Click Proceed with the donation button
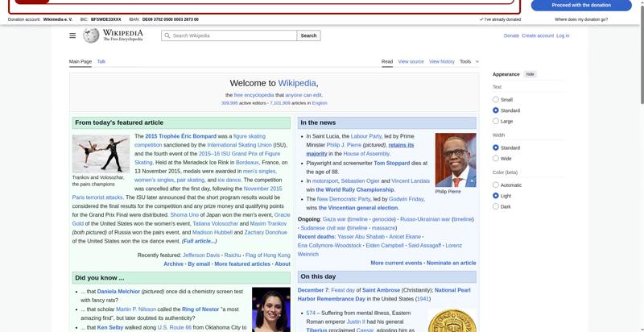The height and width of the screenshot is (332, 644). click(x=581, y=5)
